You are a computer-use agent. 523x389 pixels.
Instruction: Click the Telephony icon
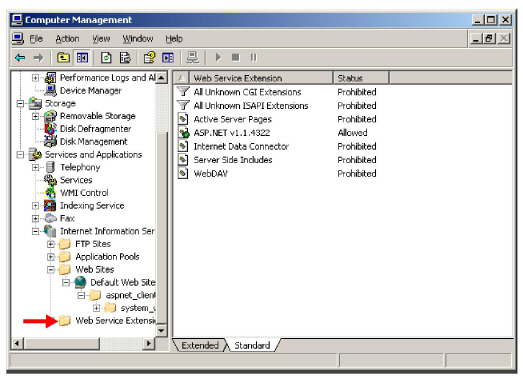pos(50,167)
